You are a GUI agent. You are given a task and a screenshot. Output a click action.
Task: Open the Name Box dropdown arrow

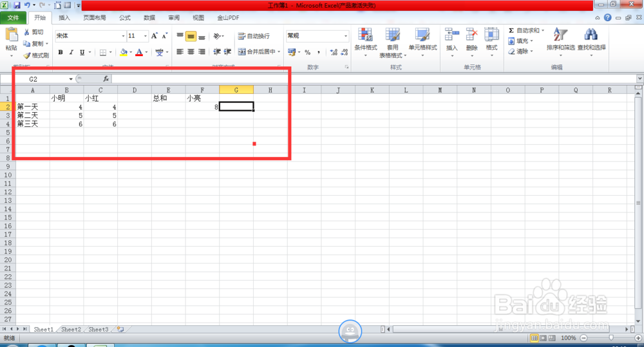[x=71, y=79]
